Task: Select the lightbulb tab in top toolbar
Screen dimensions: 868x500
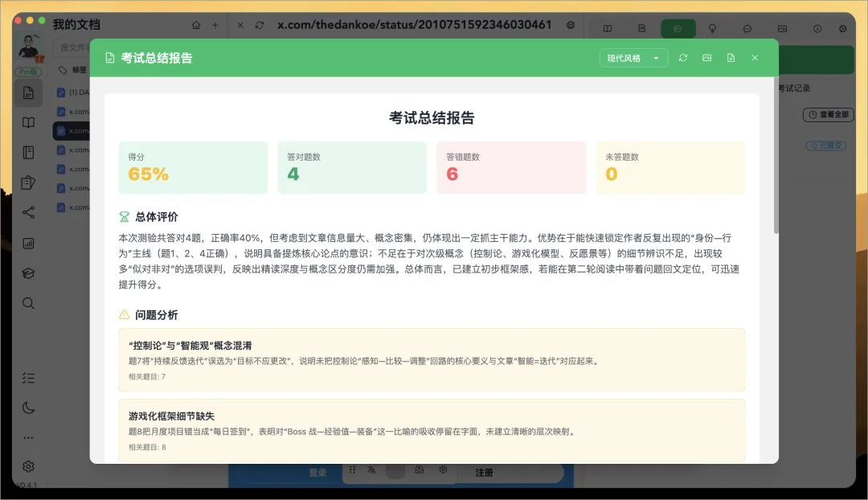Action: click(x=712, y=28)
